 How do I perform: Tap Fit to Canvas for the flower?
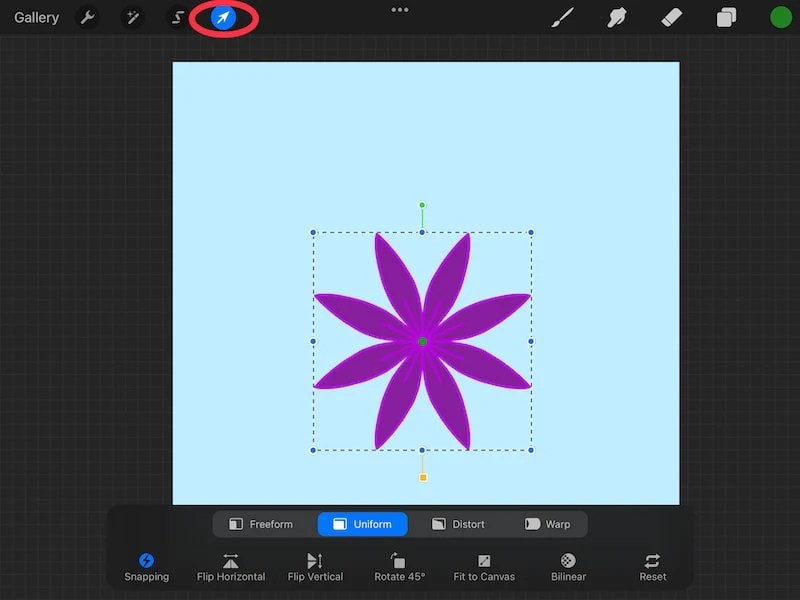pyautogui.click(x=483, y=567)
